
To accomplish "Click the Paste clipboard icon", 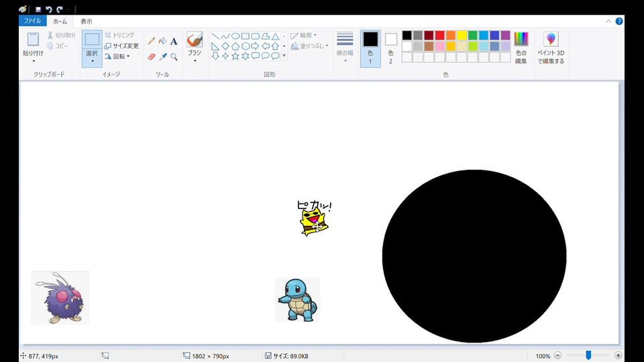I will [33, 40].
